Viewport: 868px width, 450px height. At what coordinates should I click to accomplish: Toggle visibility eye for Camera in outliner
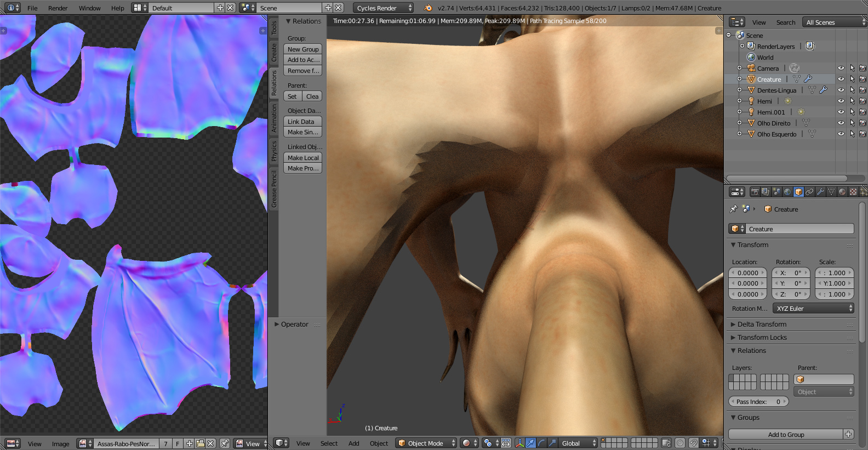coord(841,68)
